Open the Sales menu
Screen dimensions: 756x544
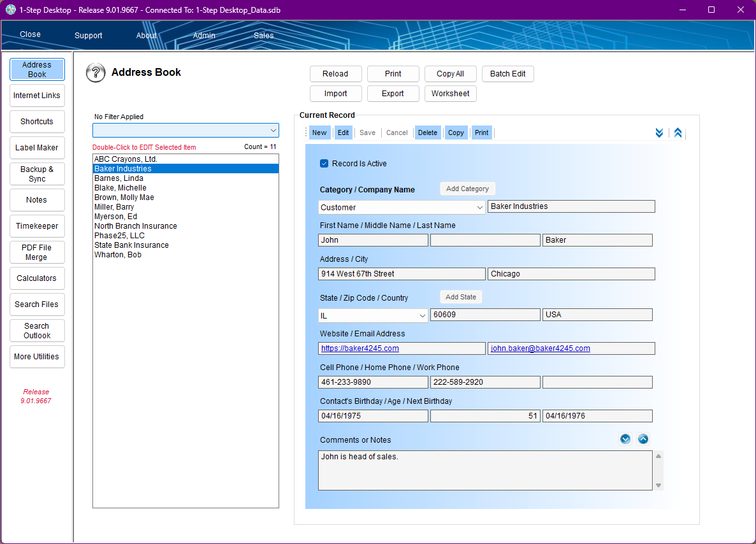(264, 35)
